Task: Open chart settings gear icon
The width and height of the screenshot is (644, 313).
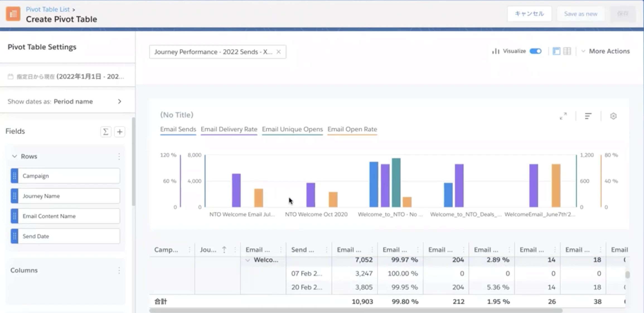Action: point(613,116)
